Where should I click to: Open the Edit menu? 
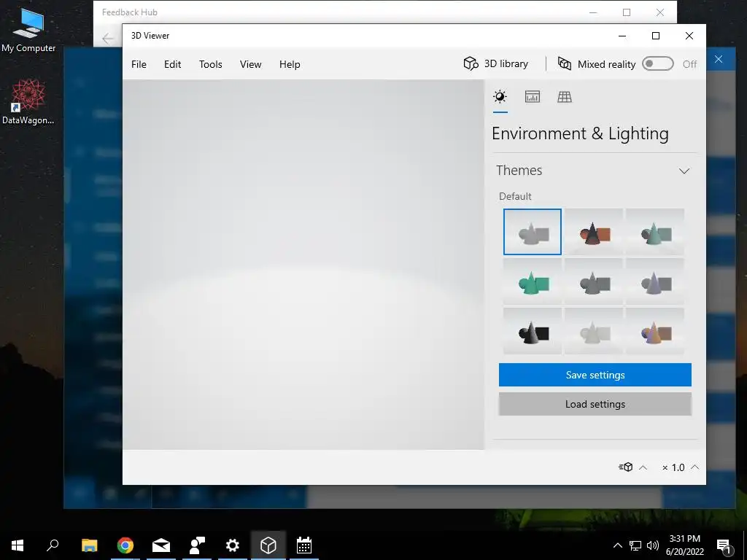[x=172, y=64]
